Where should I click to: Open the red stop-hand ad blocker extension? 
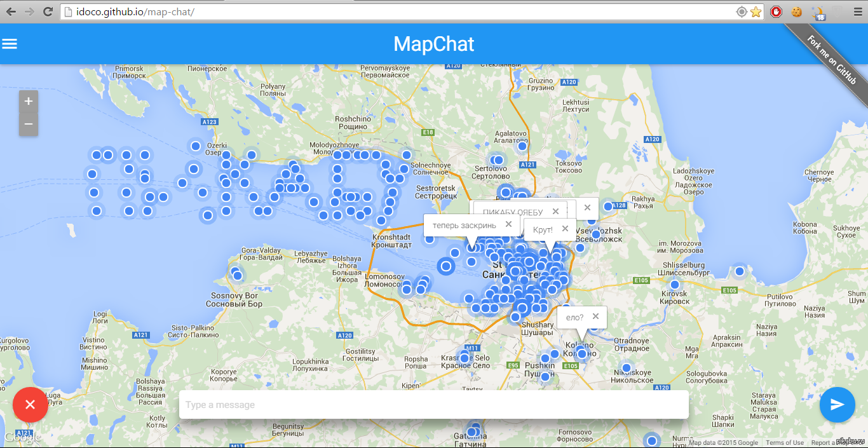(776, 11)
